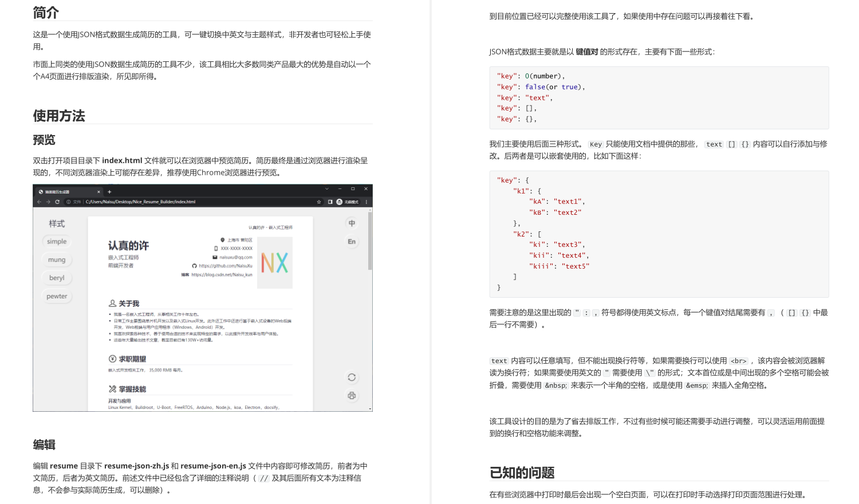The height and width of the screenshot is (504, 859).
Task: Close the browser tab with its x
Action: click(98, 192)
